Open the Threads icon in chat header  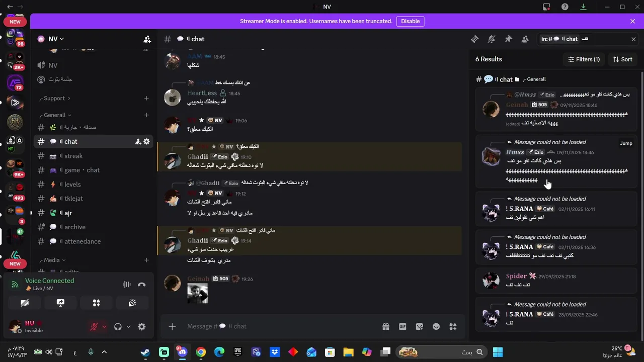tap(474, 39)
